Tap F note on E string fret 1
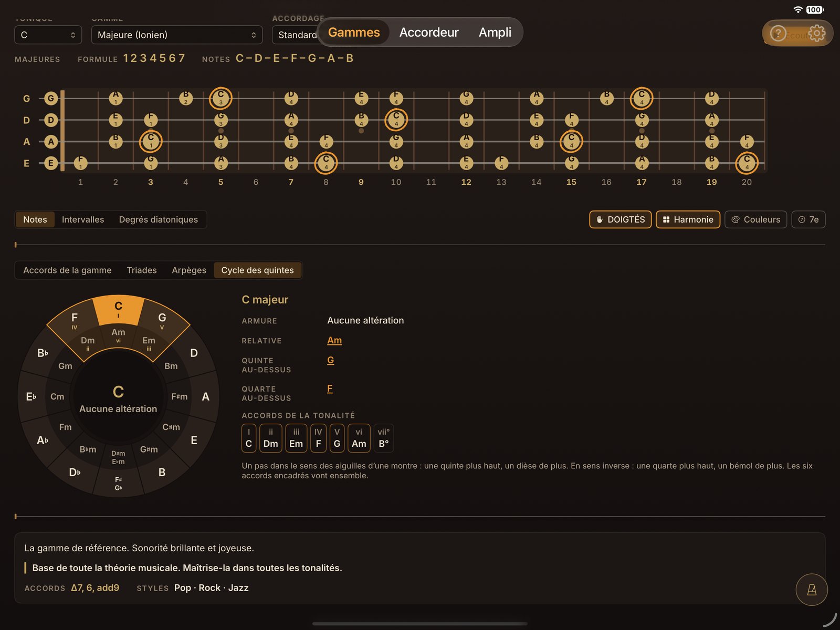The image size is (840, 630). (80, 163)
